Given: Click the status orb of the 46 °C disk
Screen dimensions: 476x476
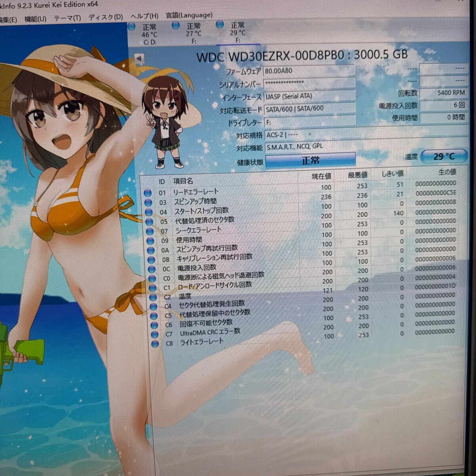Looking at the screenshot, I should (x=132, y=27).
